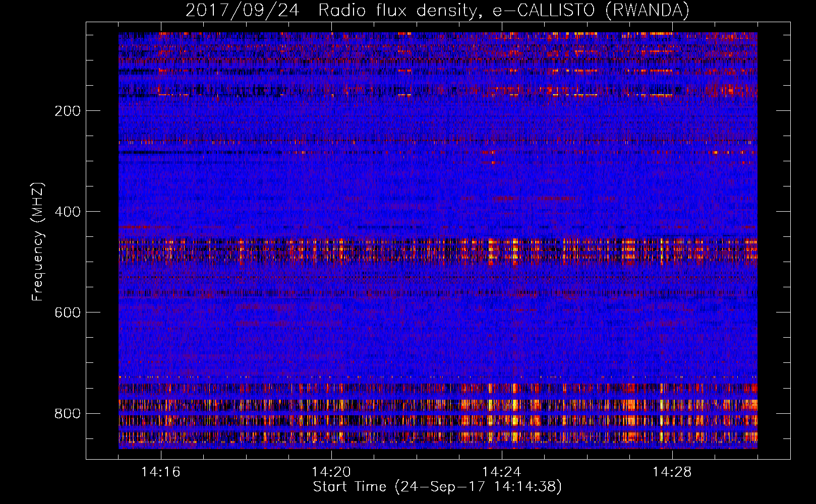
Task: Click the "Start Time (24-Sep-17 14:14:38)" label
Action: click(437, 487)
